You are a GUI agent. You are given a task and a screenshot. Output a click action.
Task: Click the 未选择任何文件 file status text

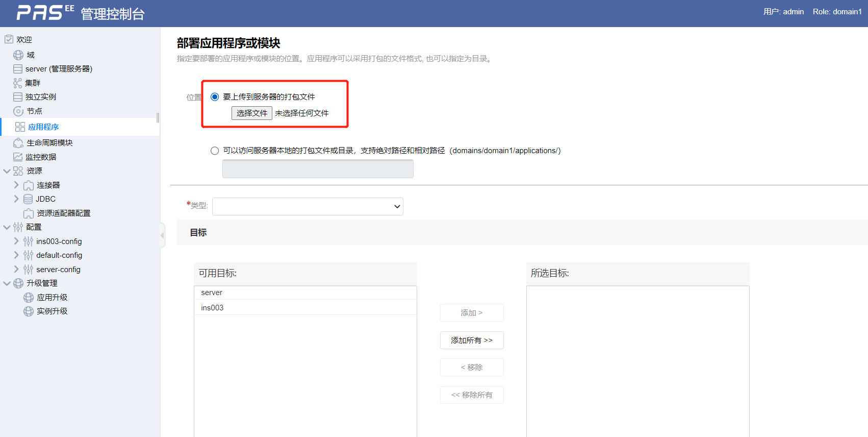click(x=302, y=113)
